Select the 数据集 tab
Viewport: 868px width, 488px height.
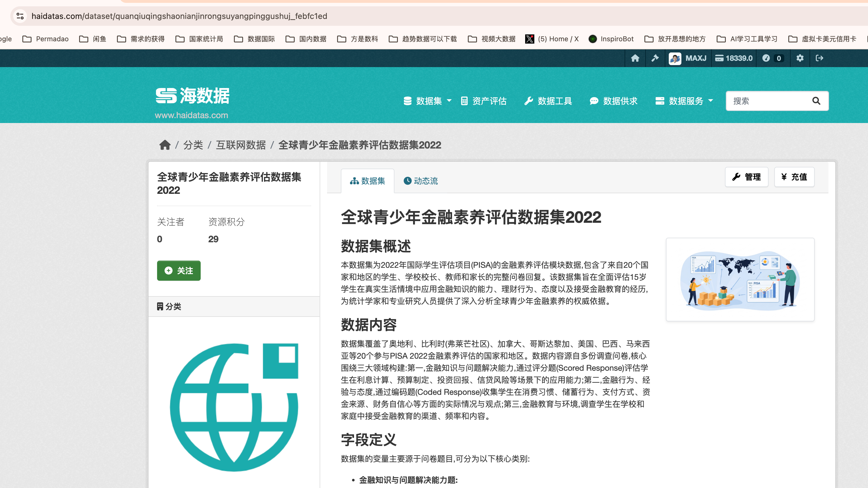[x=367, y=181]
